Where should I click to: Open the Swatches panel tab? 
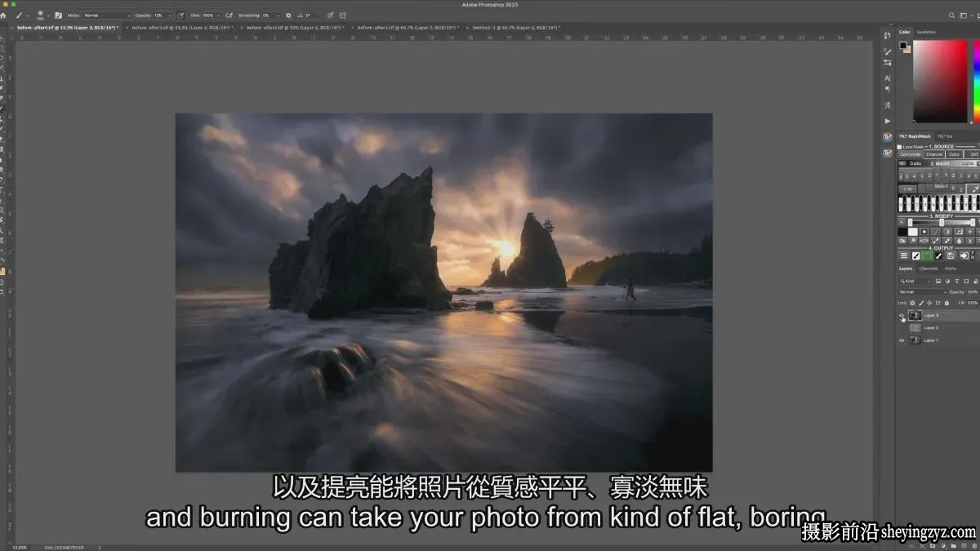(926, 32)
